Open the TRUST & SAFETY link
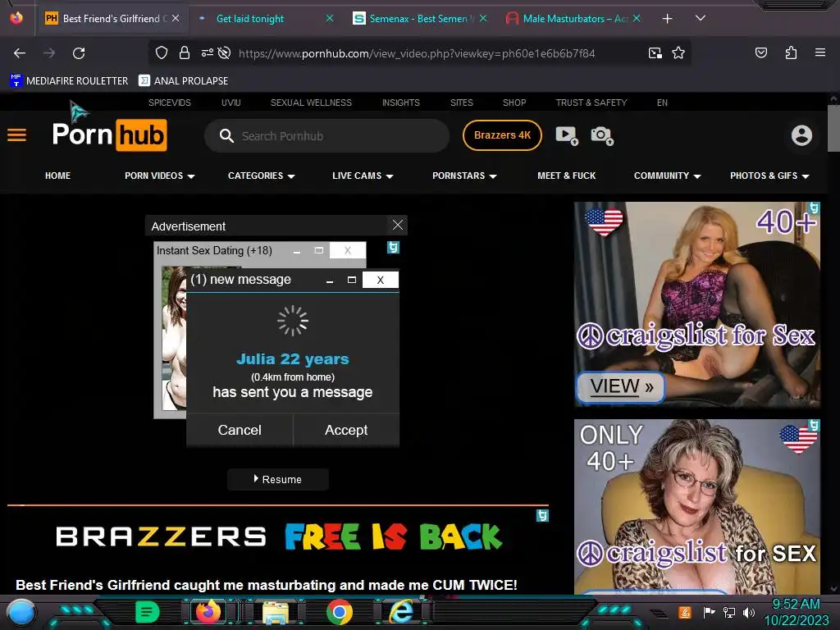840x630 pixels. coord(591,103)
